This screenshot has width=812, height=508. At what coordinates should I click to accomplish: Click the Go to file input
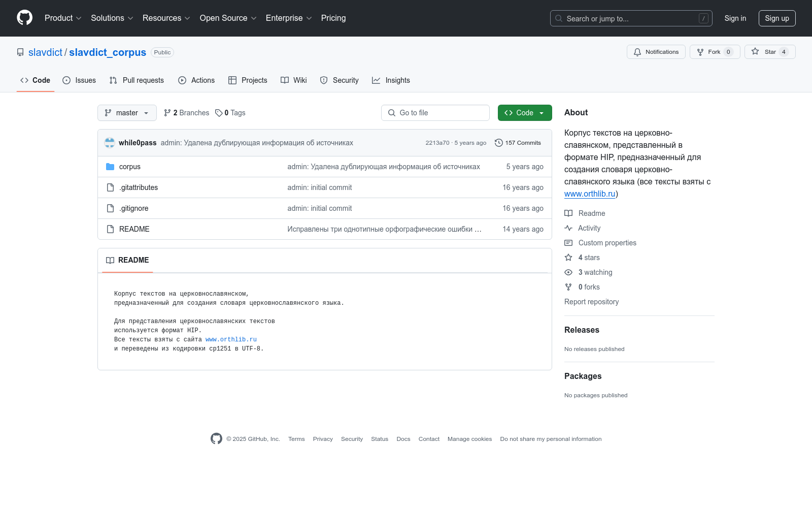435,113
